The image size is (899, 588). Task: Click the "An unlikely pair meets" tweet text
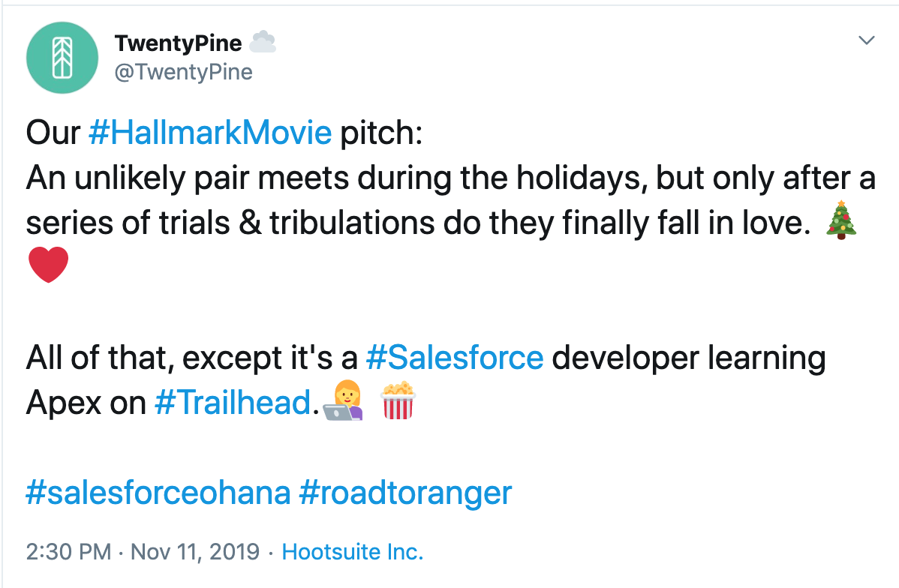[188, 178]
